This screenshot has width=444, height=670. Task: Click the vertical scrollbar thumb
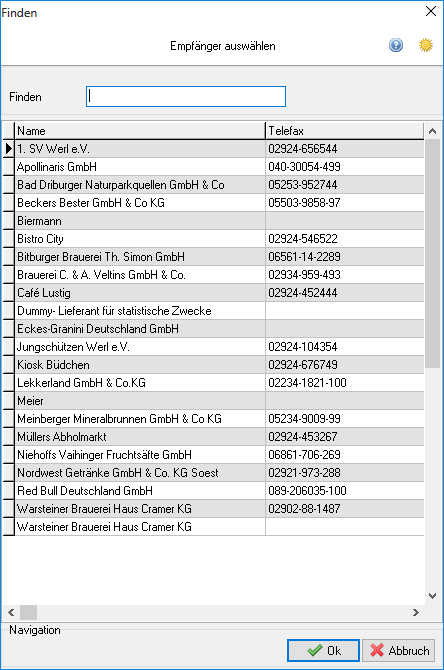(432, 253)
